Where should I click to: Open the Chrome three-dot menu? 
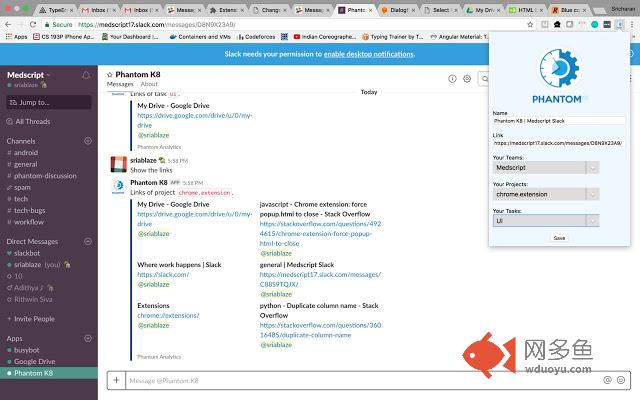[632, 24]
